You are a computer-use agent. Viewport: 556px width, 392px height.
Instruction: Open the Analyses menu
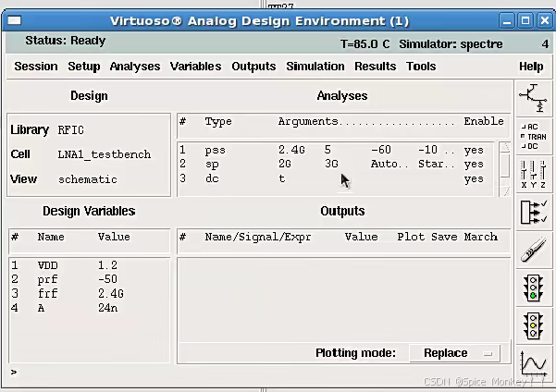pyautogui.click(x=135, y=67)
